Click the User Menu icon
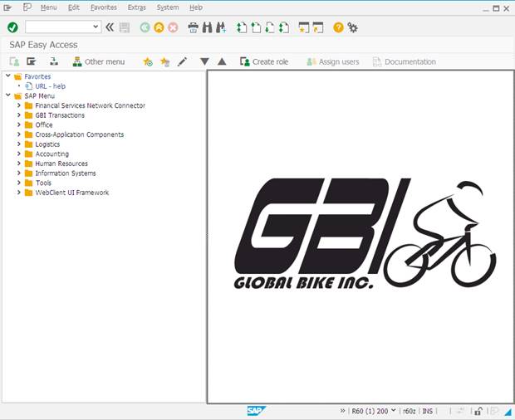The height and width of the screenshot is (420, 515). click(x=14, y=61)
